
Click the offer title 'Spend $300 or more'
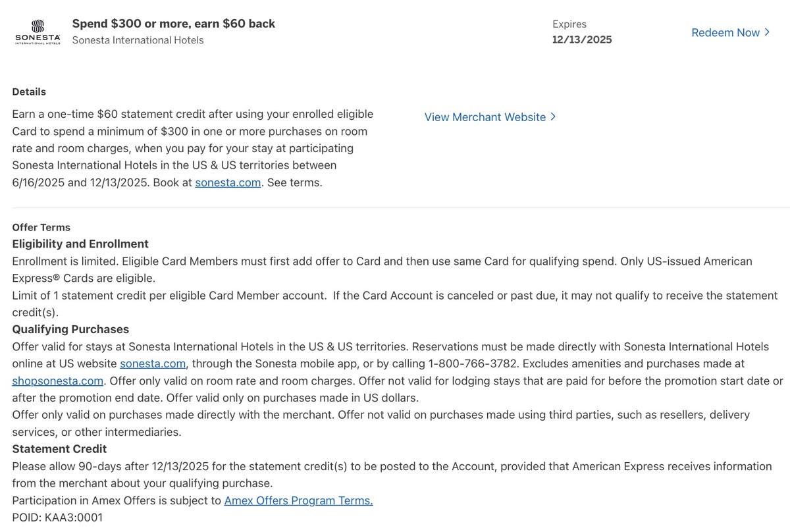173,24
